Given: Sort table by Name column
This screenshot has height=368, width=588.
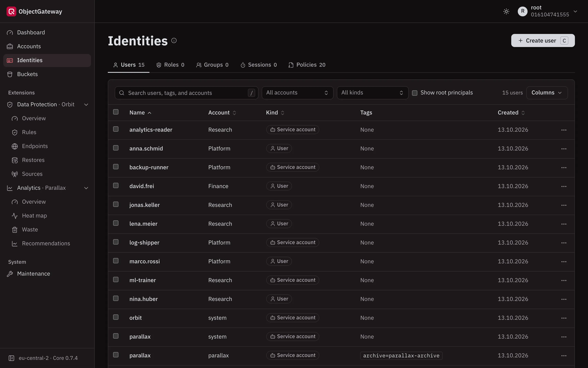Looking at the screenshot, I should point(140,113).
